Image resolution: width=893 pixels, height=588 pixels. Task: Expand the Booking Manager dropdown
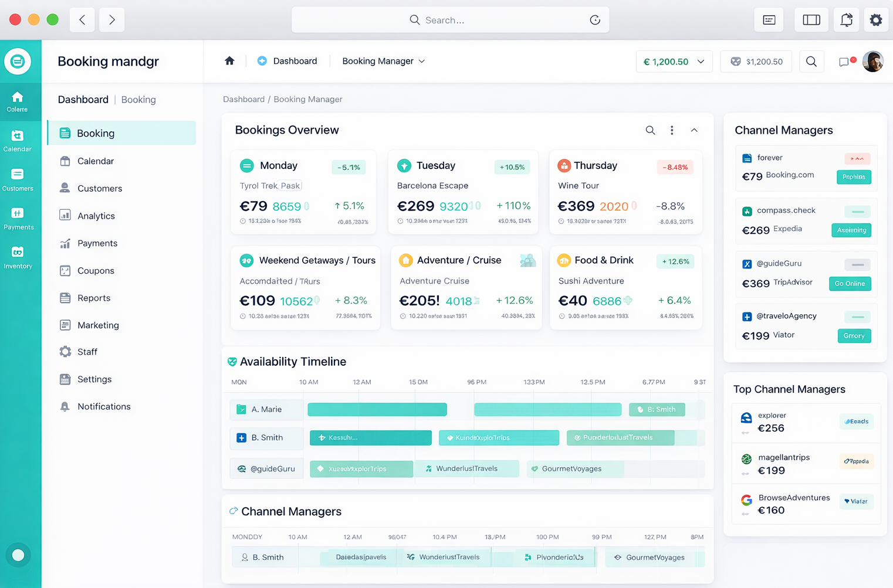[383, 61]
